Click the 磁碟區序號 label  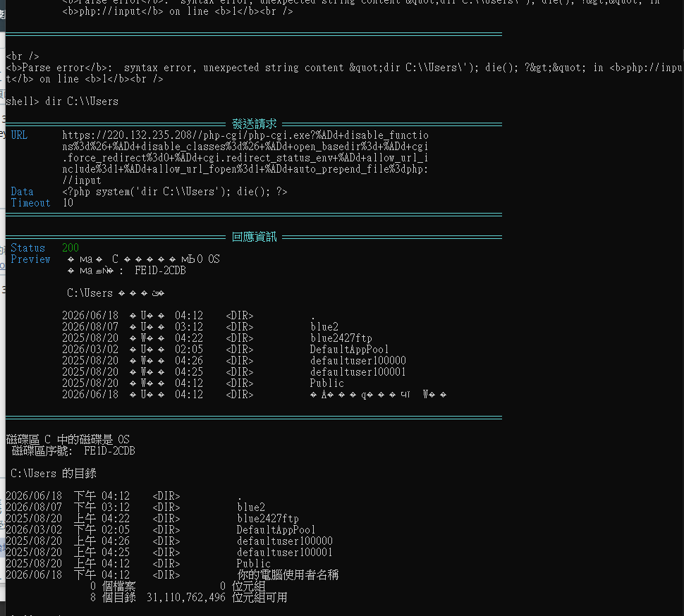[42, 451]
